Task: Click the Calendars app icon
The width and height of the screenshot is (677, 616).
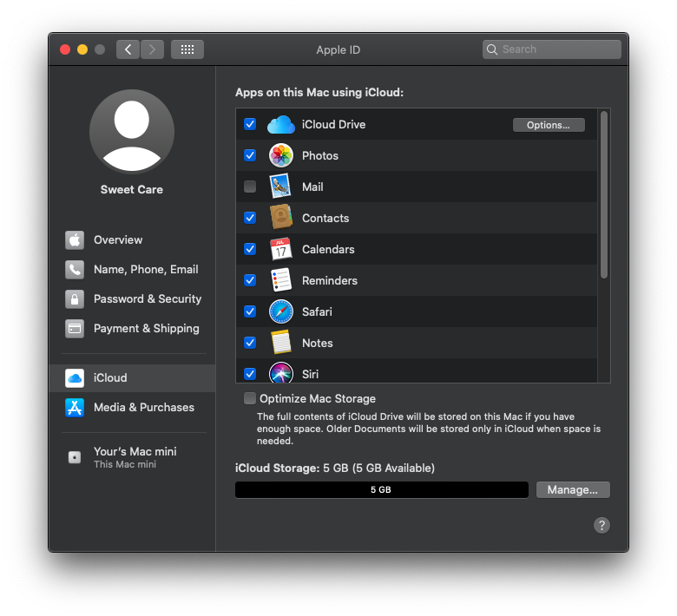Action: [280, 249]
